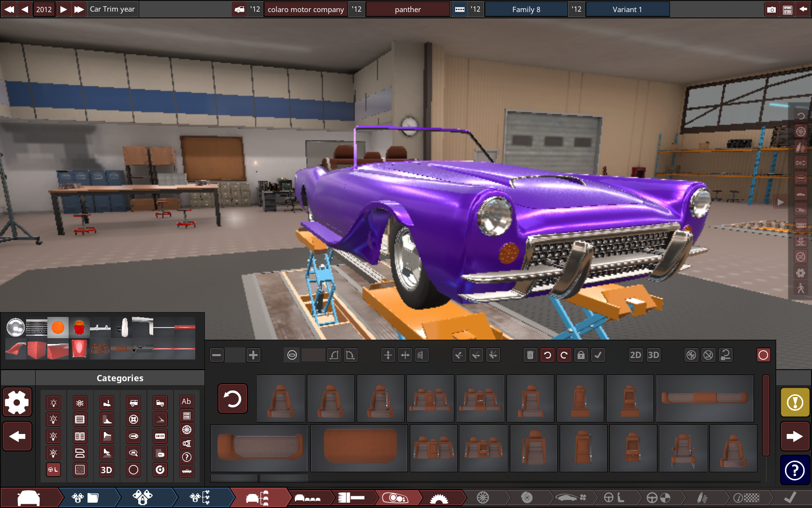
Task: Click the redo rotate-right toolbar icon
Action: click(564, 355)
